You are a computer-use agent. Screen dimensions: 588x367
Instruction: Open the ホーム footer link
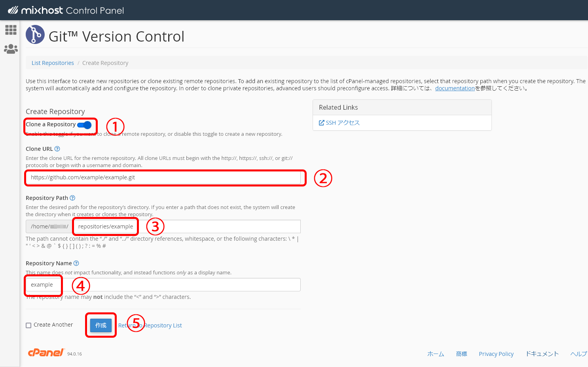click(435, 354)
